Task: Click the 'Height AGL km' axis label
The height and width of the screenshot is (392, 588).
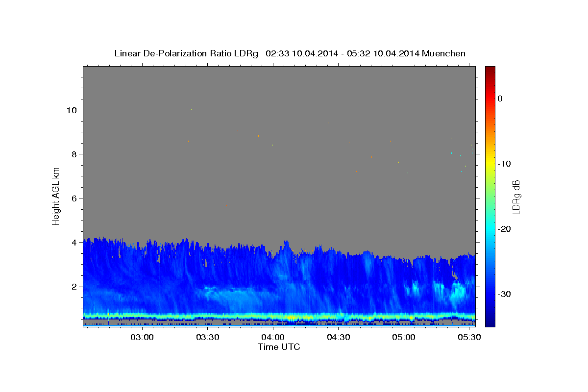Action: [56, 196]
